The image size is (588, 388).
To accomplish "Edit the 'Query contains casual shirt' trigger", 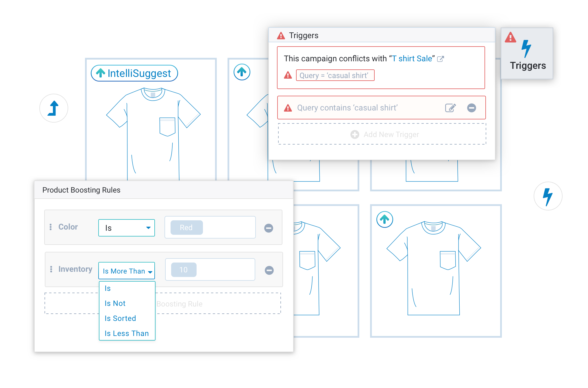I will coord(450,108).
